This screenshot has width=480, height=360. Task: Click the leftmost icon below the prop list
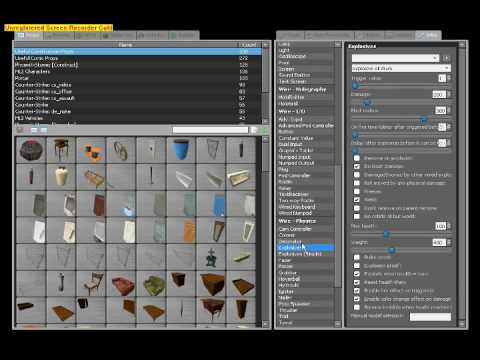[20, 130]
